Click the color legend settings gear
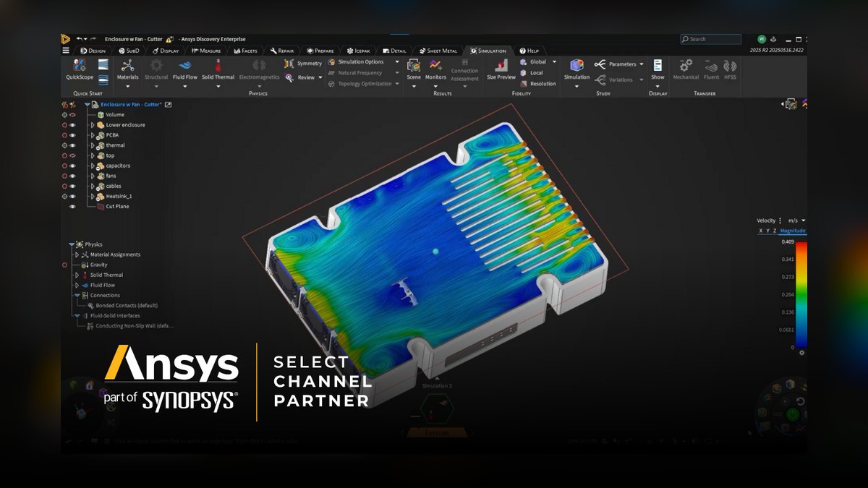868x488 pixels. point(801,353)
